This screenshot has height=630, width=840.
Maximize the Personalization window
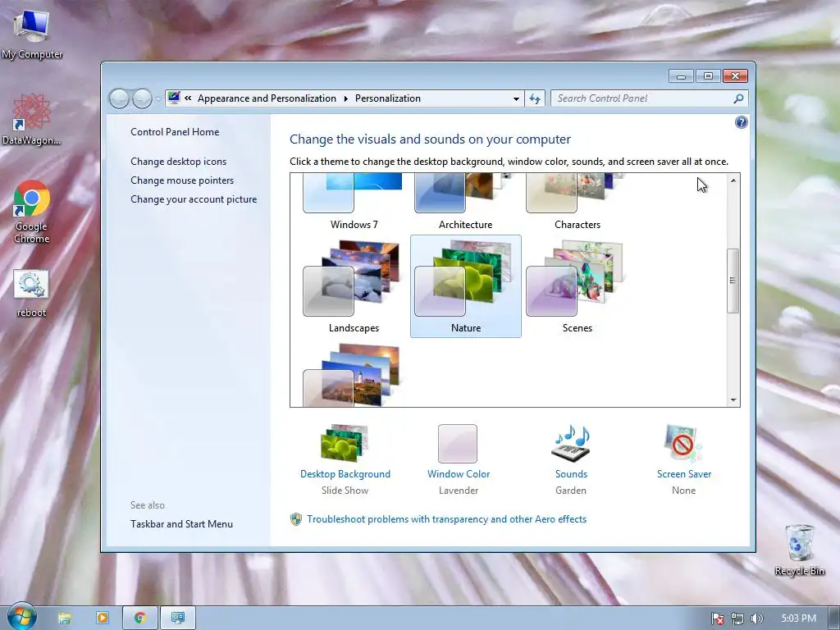708,76
